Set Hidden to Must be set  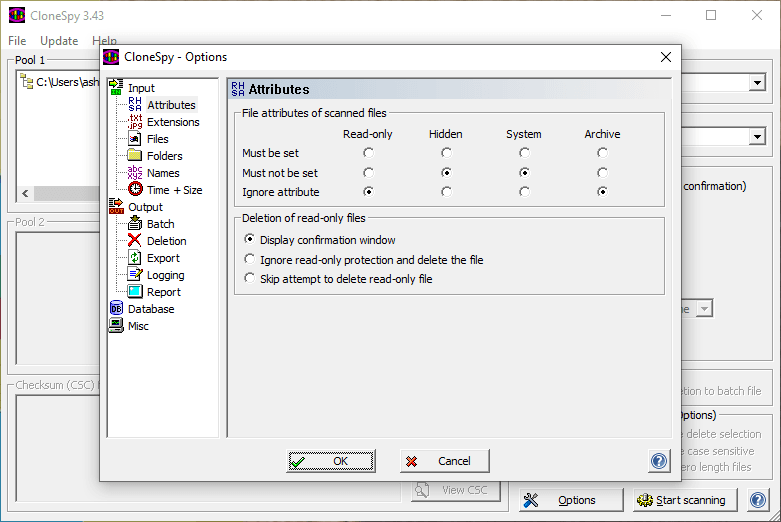446,152
